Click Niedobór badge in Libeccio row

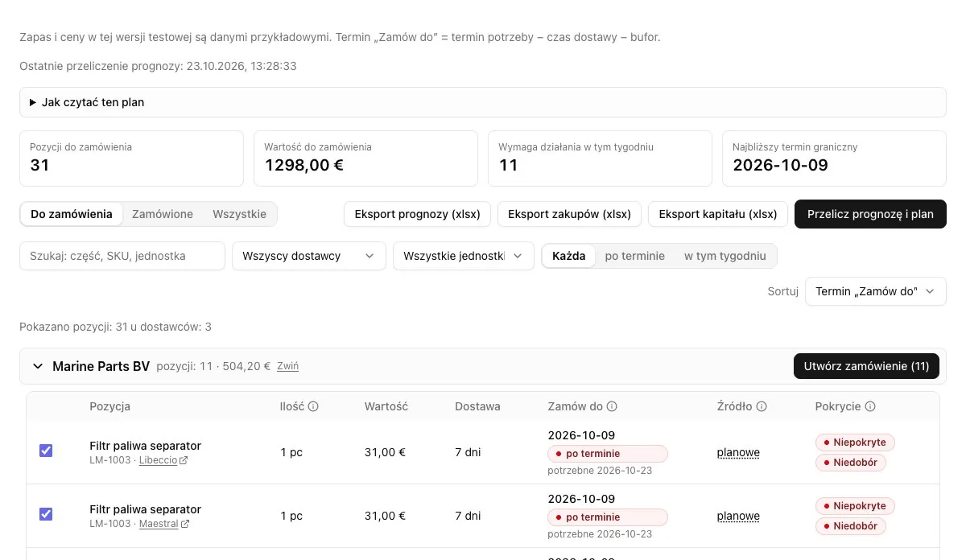tap(851, 463)
